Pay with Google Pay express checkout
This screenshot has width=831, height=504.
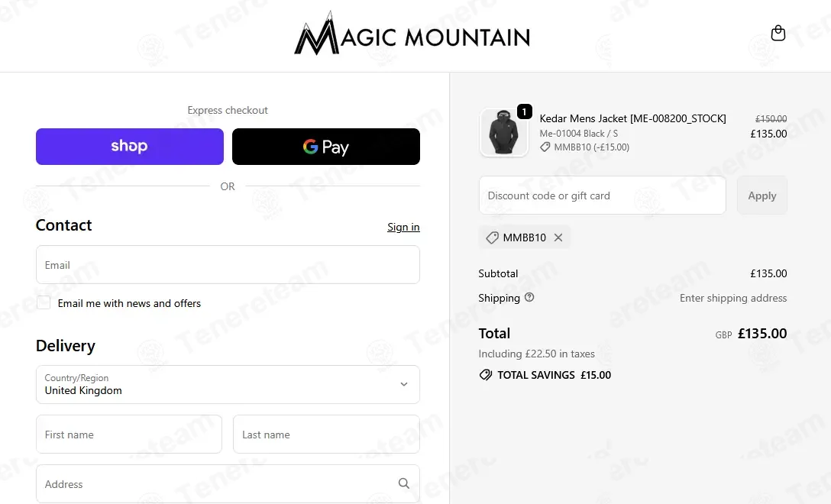click(326, 147)
